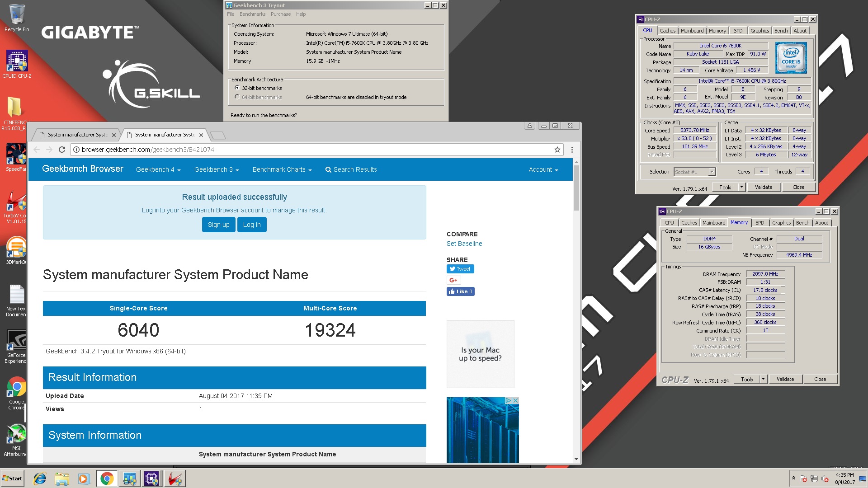Click the Sign up button
The image size is (868, 488).
click(x=219, y=225)
